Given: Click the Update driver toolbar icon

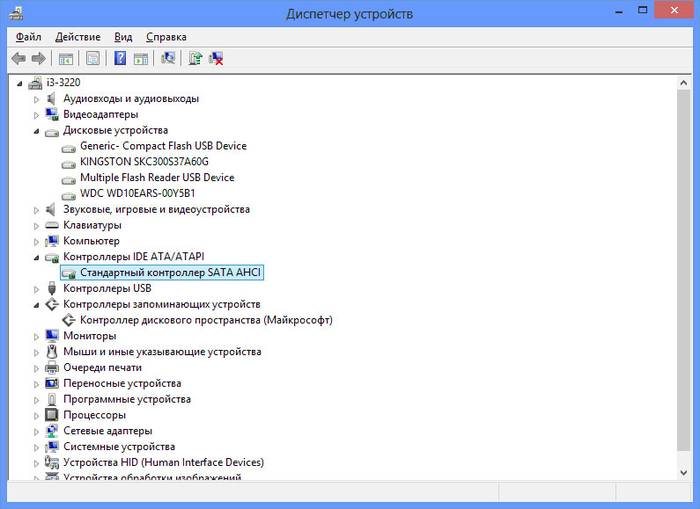Looking at the screenshot, I should point(195,59).
